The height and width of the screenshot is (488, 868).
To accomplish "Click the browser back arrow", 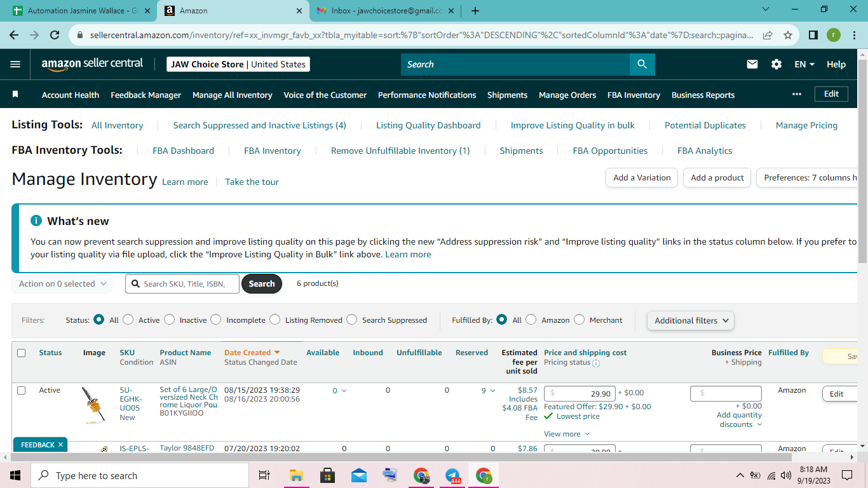I will pos(14,35).
